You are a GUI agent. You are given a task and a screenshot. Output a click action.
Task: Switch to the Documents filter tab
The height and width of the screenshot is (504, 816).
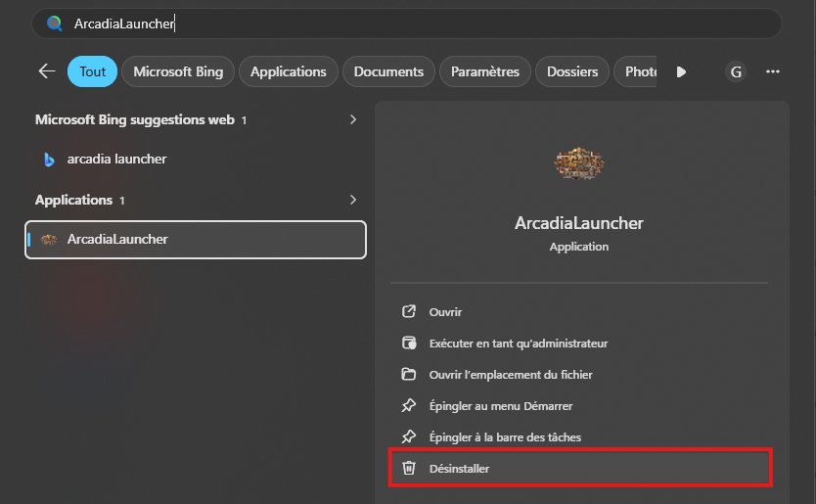pyautogui.click(x=388, y=71)
